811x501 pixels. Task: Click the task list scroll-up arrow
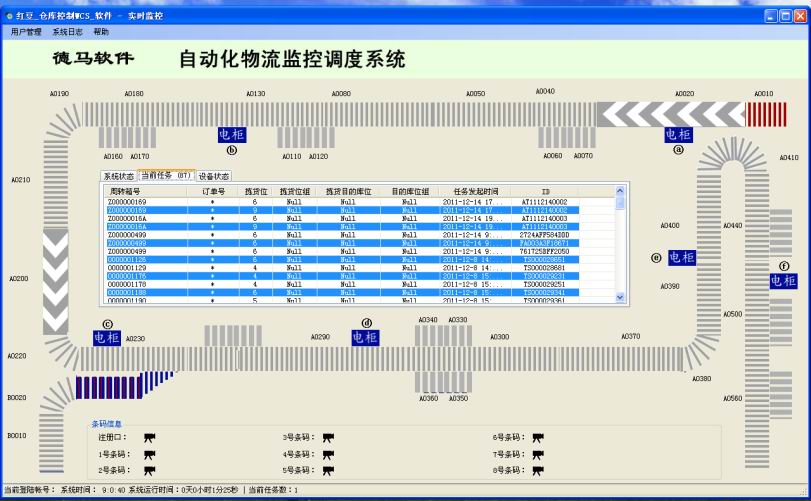click(620, 202)
